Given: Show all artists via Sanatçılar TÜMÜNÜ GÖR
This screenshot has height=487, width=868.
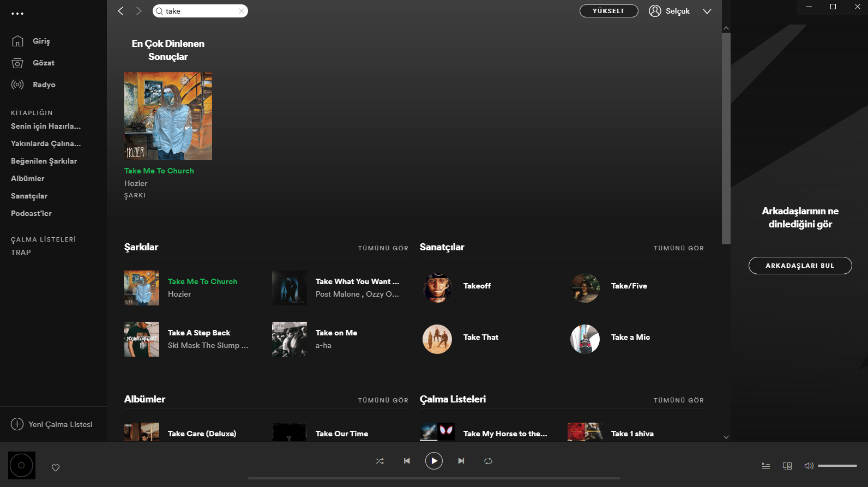Looking at the screenshot, I should pyautogui.click(x=679, y=248).
